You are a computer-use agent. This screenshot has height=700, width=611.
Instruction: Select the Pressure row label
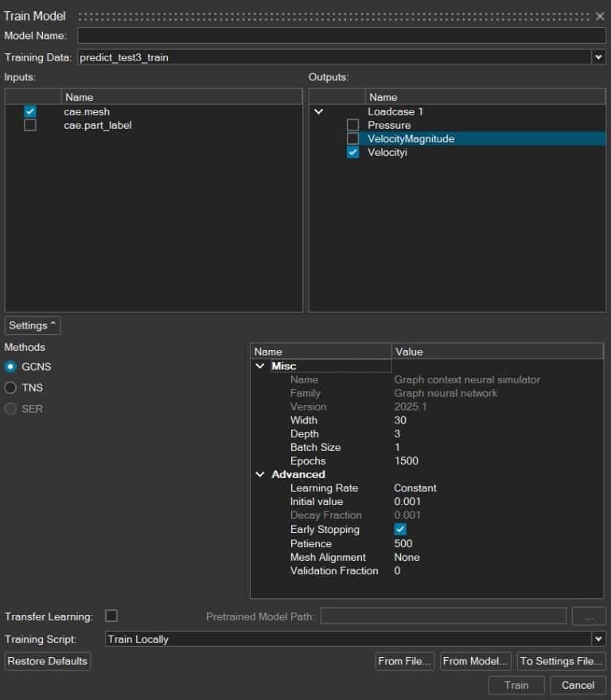389,125
